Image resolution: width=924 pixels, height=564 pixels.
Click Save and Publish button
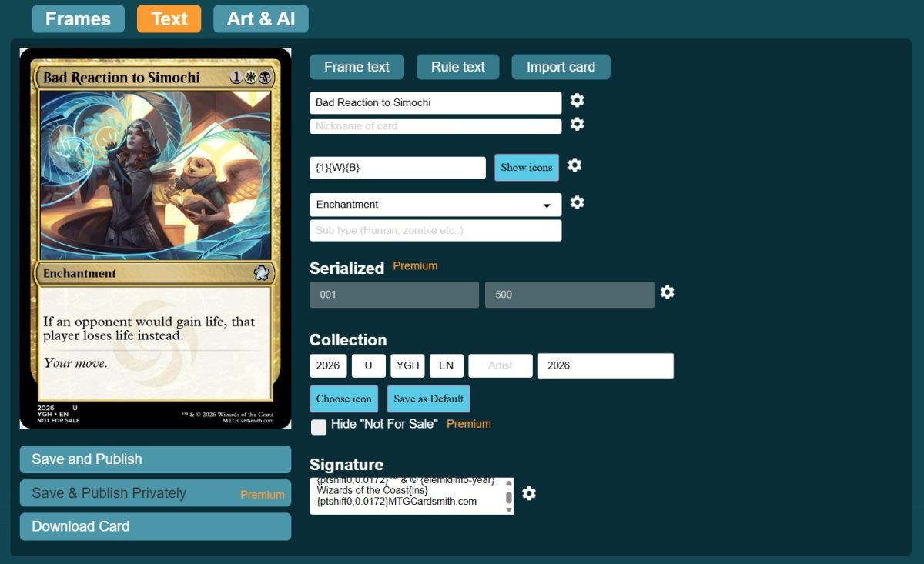pyautogui.click(x=156, y=459)
